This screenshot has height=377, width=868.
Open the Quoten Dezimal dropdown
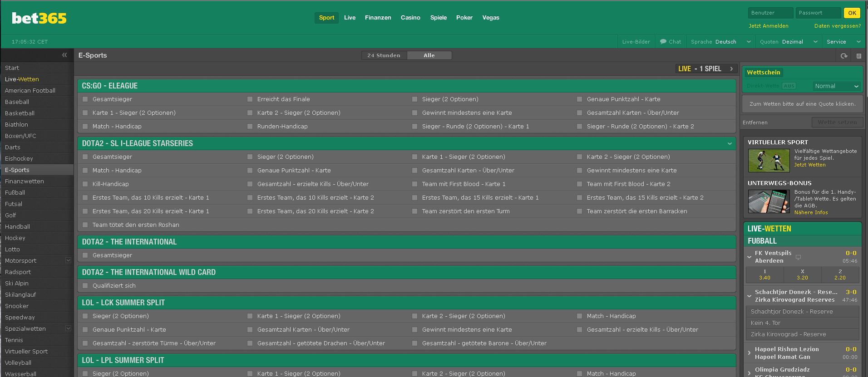[x=788, y=41]
